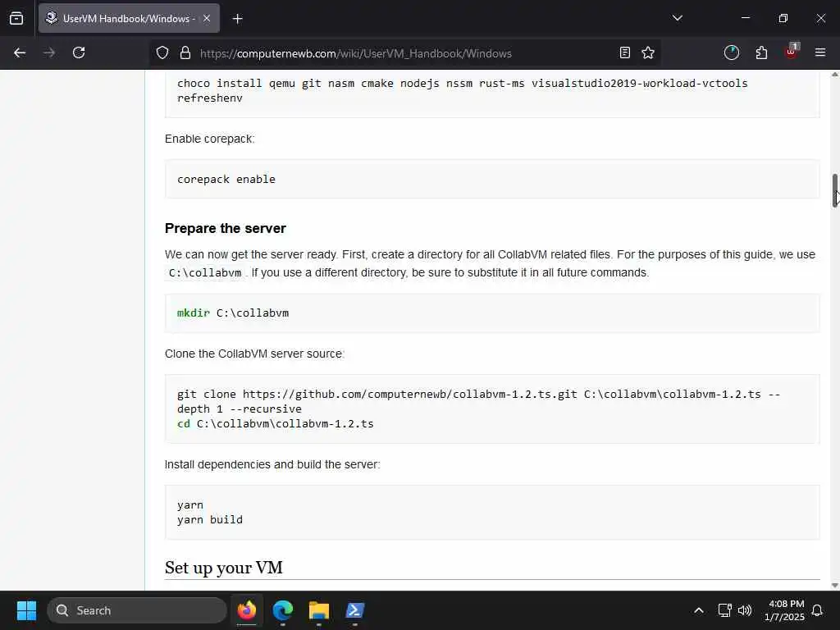Click 'Install dependencies and build the server:' text

(x=272, y=464)
